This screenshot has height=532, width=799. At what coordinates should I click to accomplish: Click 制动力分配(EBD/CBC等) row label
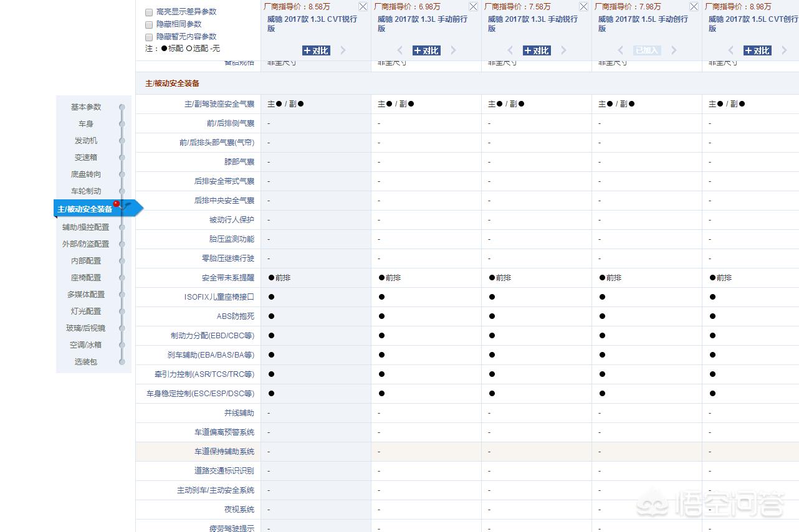pyautogui.click(x=213, y=336)
